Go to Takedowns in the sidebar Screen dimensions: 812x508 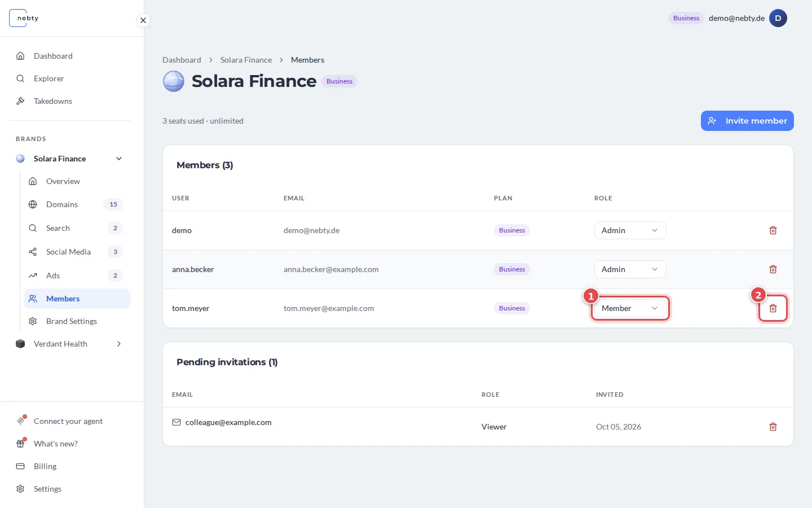pyautogui.click(x=69, y=101)
